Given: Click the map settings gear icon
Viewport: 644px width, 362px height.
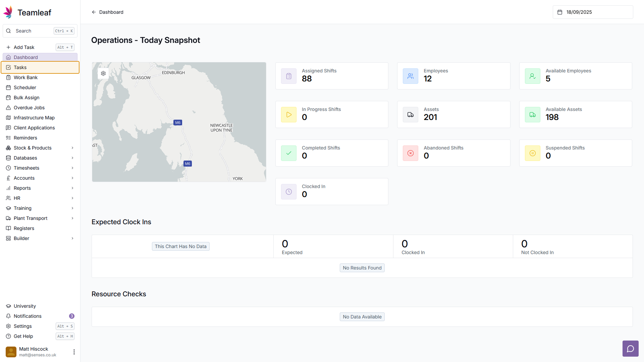Looking at the screenshot, I should (103, 73).
